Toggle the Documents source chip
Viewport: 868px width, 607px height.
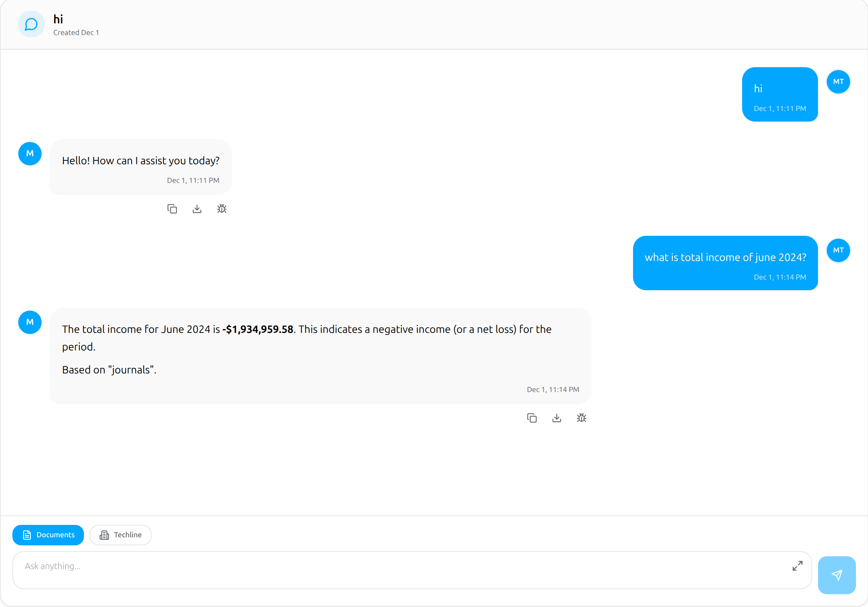(x=49, y=535)
